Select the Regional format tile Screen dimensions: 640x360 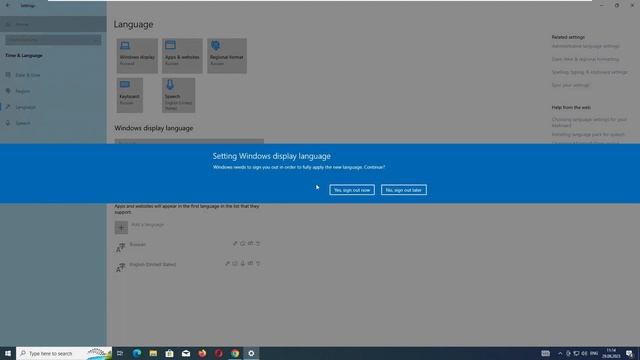click(227, 56)
